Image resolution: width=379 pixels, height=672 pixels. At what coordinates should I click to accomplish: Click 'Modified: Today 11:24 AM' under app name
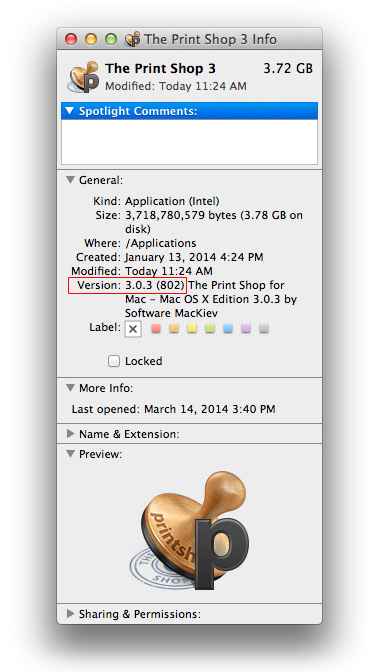pyautogui.click(x=176, y=86)
